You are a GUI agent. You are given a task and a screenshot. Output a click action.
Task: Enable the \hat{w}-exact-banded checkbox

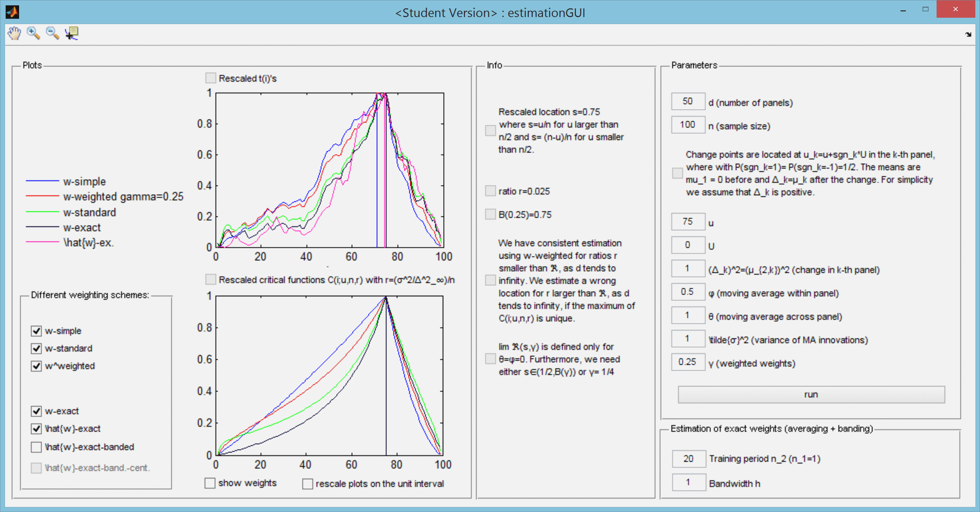[x=36, y=447]
